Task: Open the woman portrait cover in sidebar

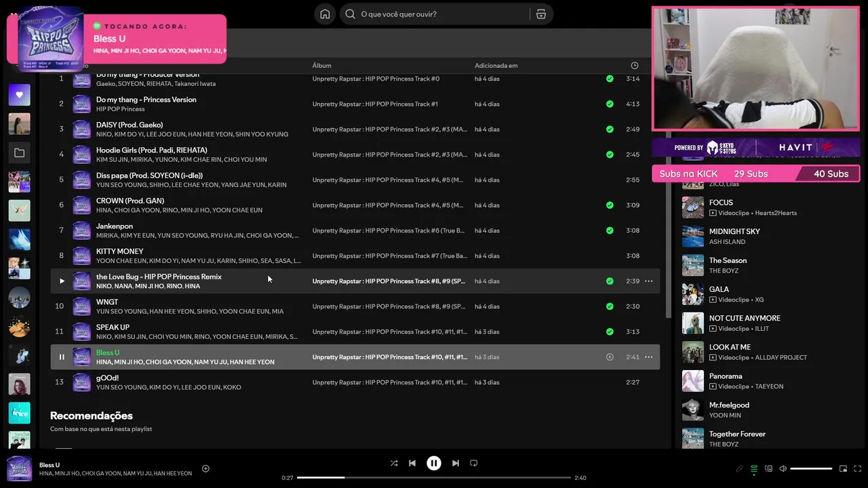Action: (x=19, y=384)
